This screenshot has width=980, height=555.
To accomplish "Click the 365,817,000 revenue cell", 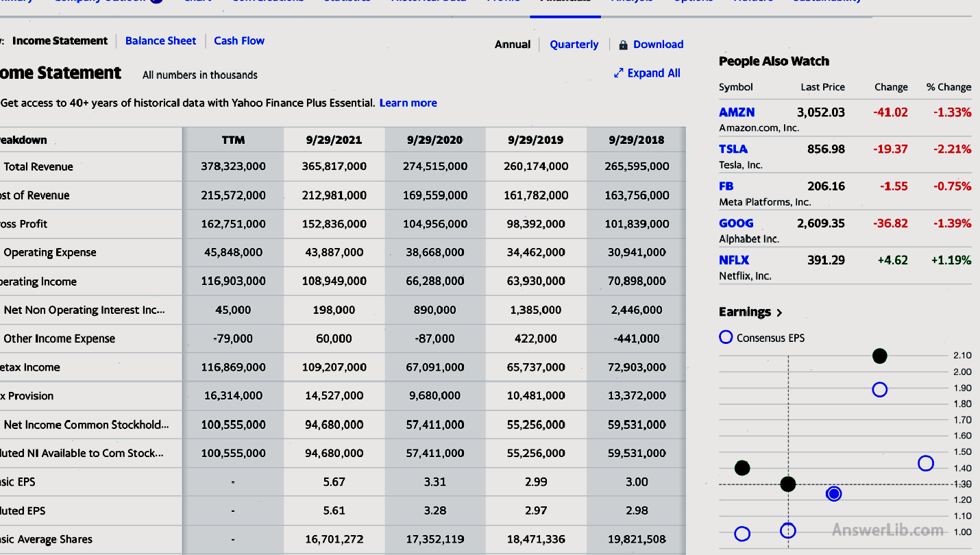I will pos(334,166).
